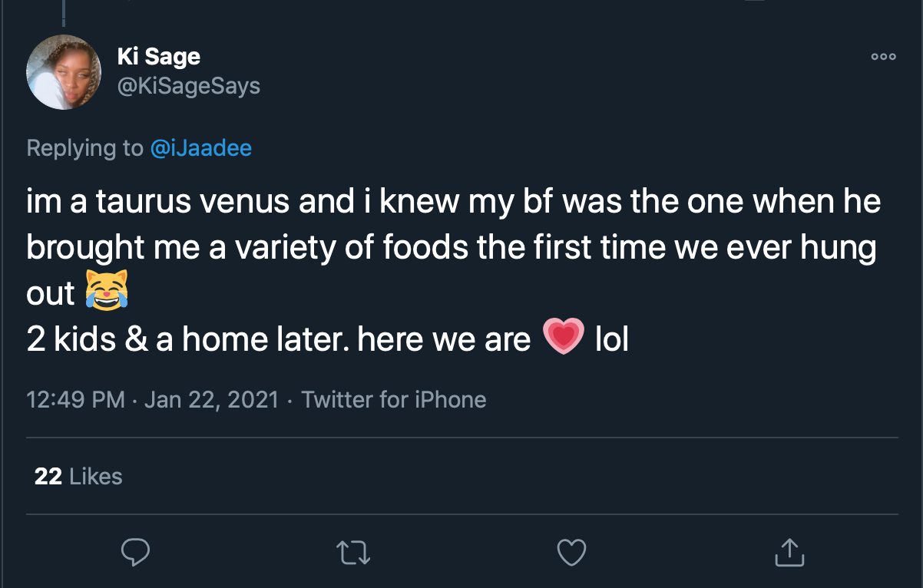Screen dimensions: 923x588
Task: View the 22 Likes list
Action: point(78,476)
